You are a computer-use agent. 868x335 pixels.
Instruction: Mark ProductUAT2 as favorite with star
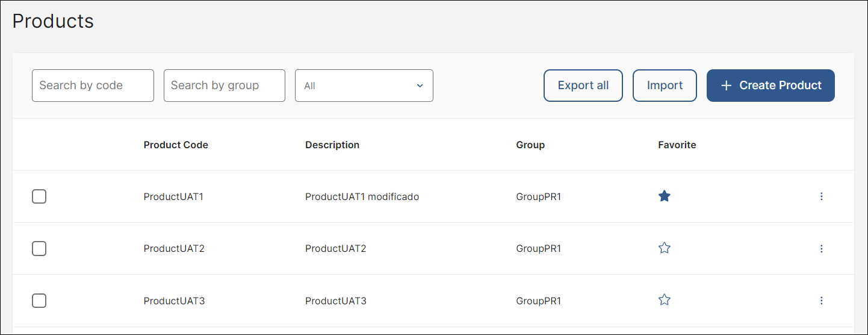click(664, 248)
